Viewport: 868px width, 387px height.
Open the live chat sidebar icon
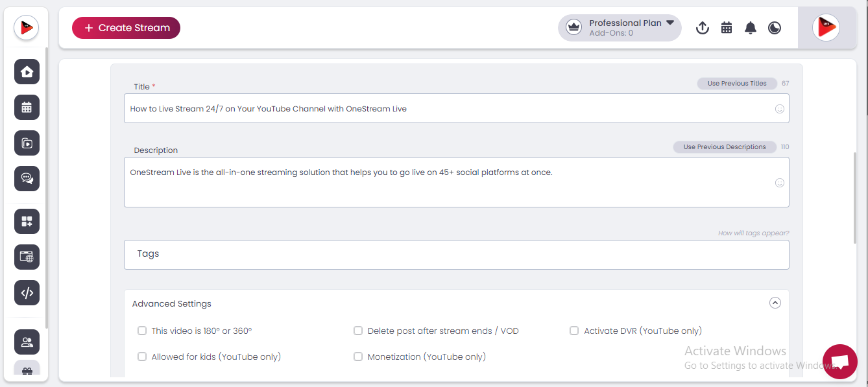(27, 178)
